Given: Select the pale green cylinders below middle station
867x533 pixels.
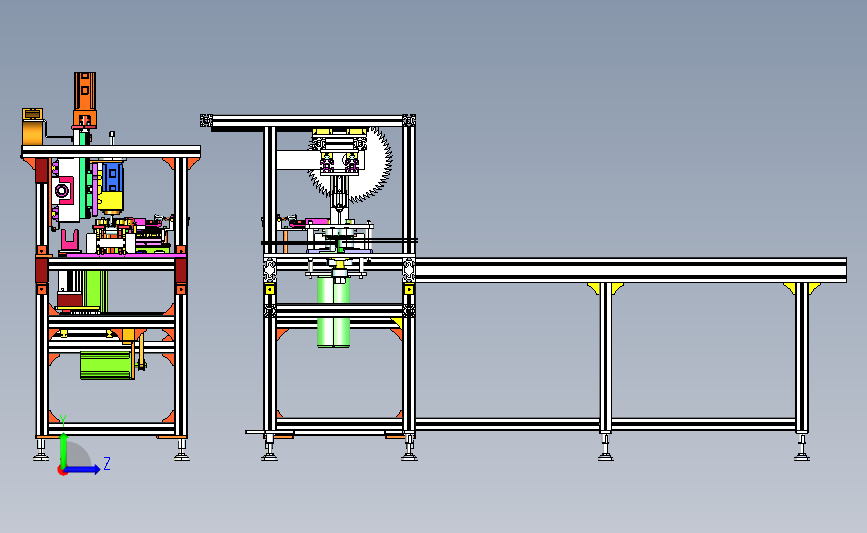Looking at the screenshot, I should coord(333,312).
